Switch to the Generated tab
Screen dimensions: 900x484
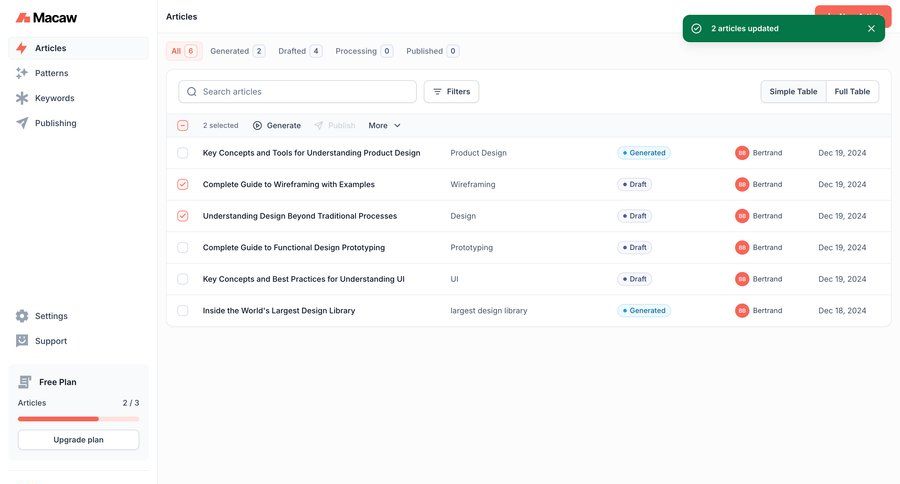[x=237, y=51]
